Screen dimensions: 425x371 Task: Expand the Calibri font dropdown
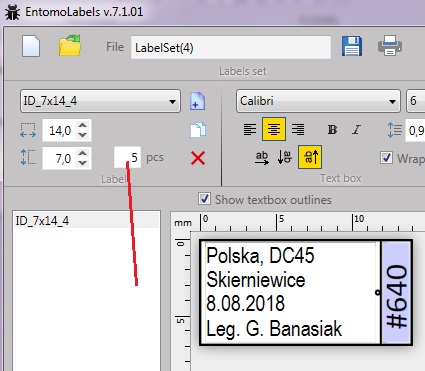coord(318,101)
